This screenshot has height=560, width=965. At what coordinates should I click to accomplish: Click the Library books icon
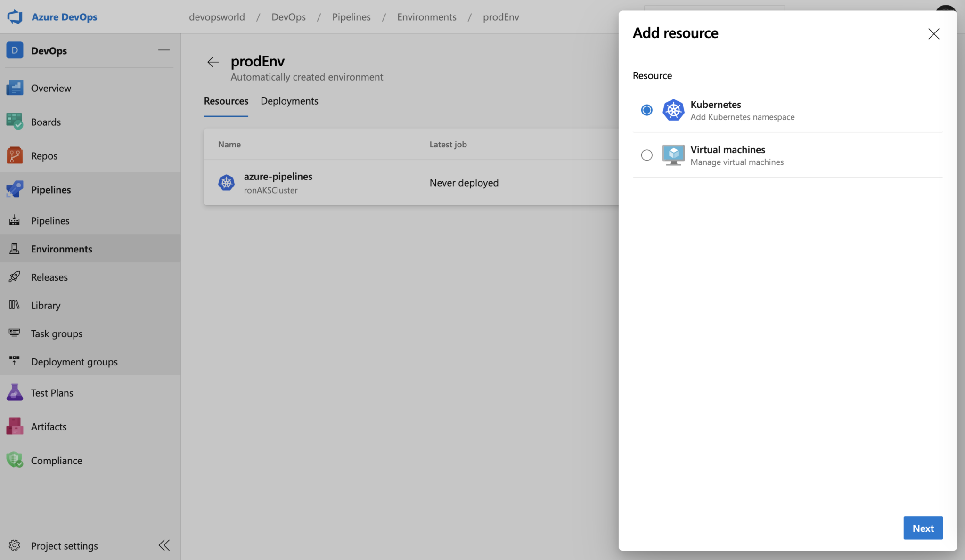(15, 305)
